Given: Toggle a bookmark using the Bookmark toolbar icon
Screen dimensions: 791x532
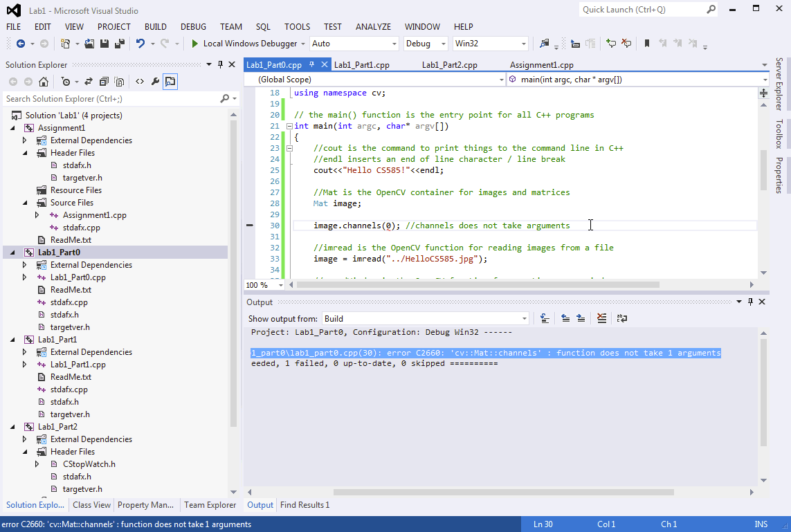Looking at the screenshot, I should [x=647, y=42].
